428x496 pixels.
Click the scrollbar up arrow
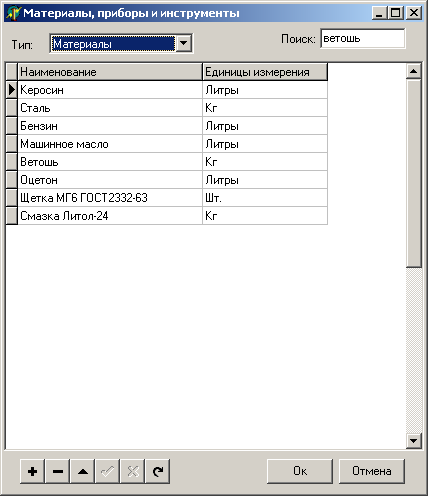coord(414,71)
